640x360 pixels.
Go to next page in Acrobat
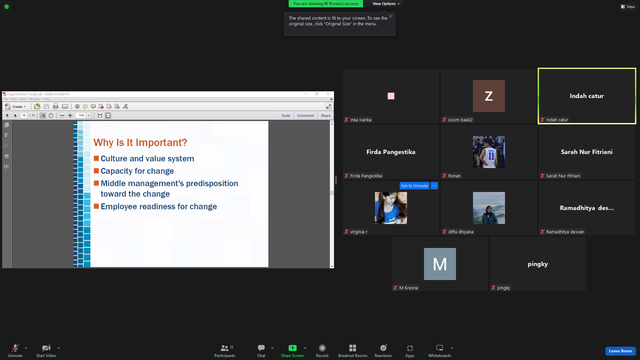coord(15,116)
